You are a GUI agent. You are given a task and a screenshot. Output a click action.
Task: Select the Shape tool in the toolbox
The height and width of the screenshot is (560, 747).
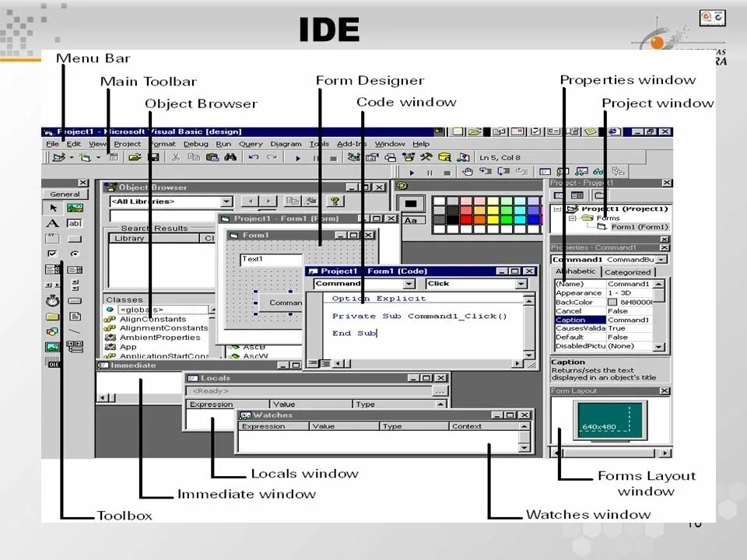52,331
